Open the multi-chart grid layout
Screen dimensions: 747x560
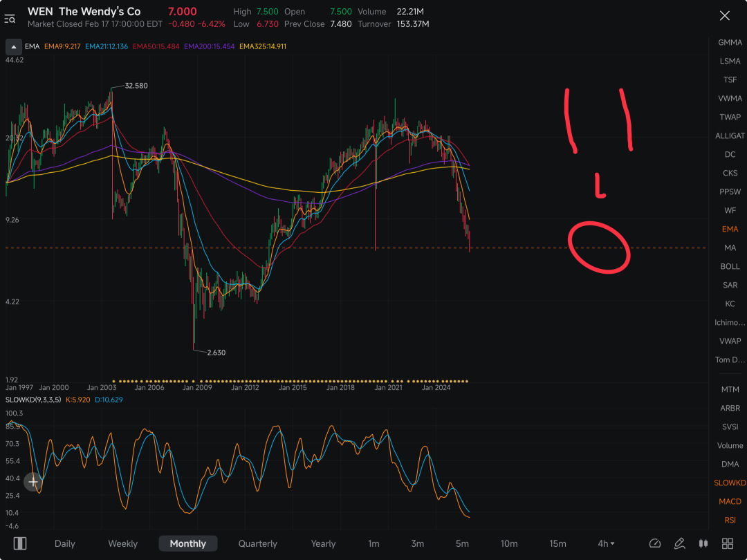pos(728,543)
